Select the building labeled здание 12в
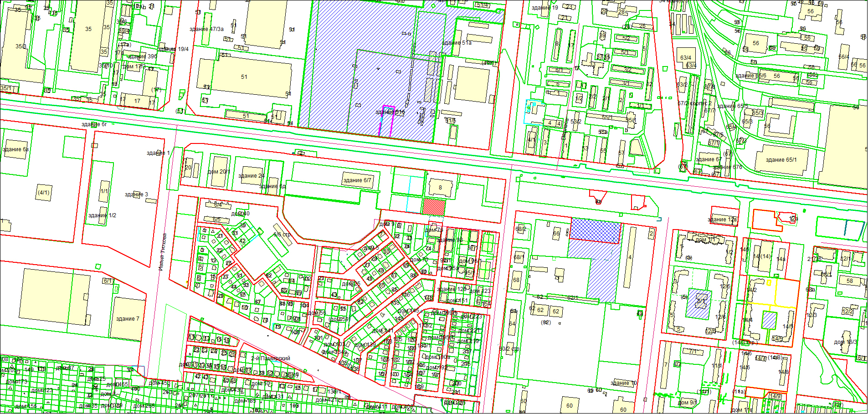The width and height of the screenshot is (868, 414). tap(723, 220)
